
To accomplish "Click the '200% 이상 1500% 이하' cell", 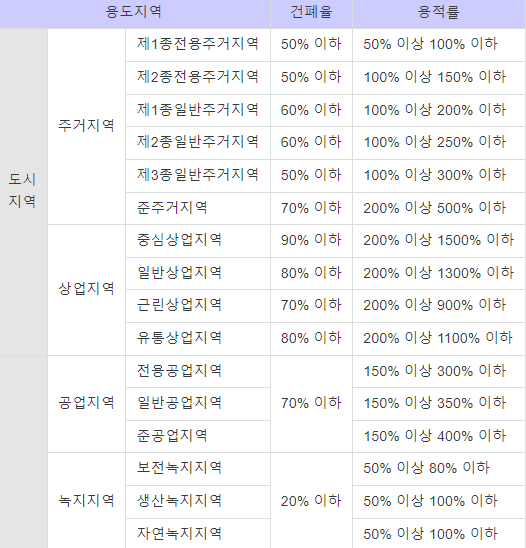I will [439, 241].
